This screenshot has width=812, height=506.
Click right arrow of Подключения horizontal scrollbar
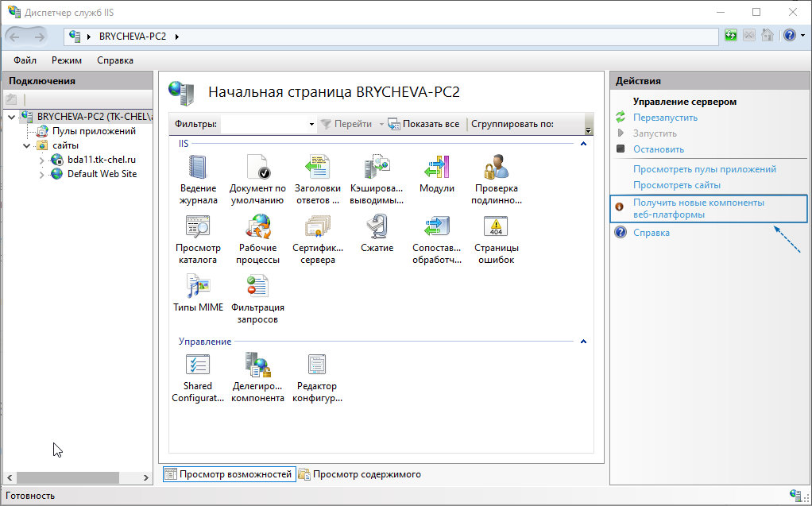145,477
